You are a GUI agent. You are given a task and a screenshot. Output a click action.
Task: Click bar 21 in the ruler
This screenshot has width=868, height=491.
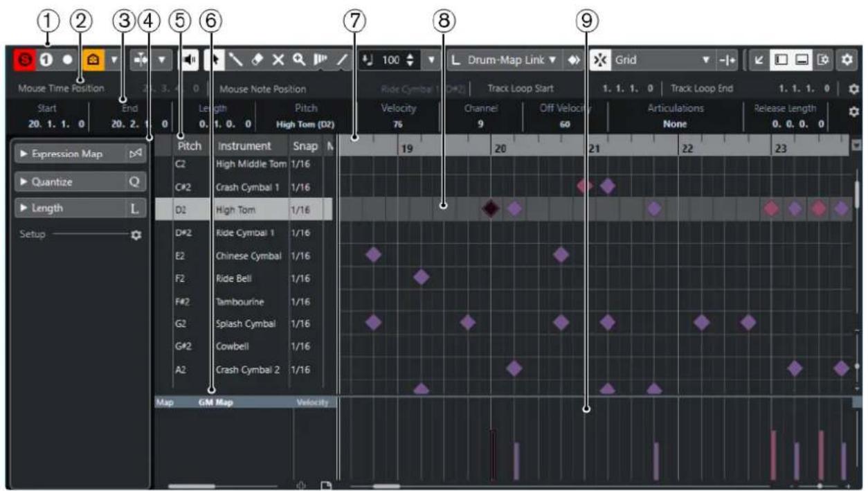coord(593,148)
